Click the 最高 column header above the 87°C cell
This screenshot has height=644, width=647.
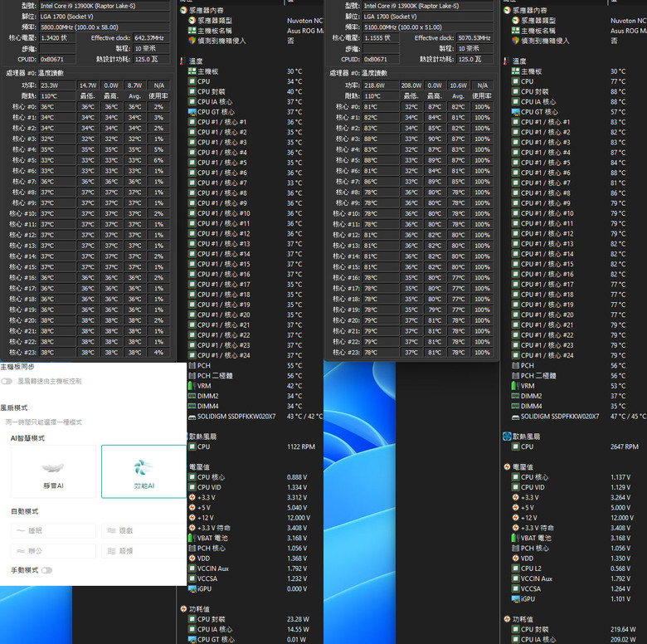435,96
